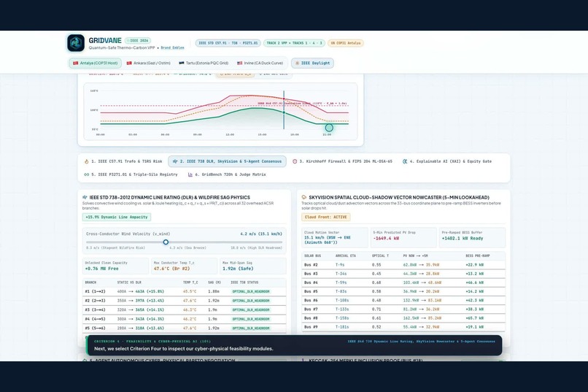Open the Brand Emblem link
Image resolution: width=588 pixels, height=392 pixels.
pyautogui.click(x=172, y=48)
